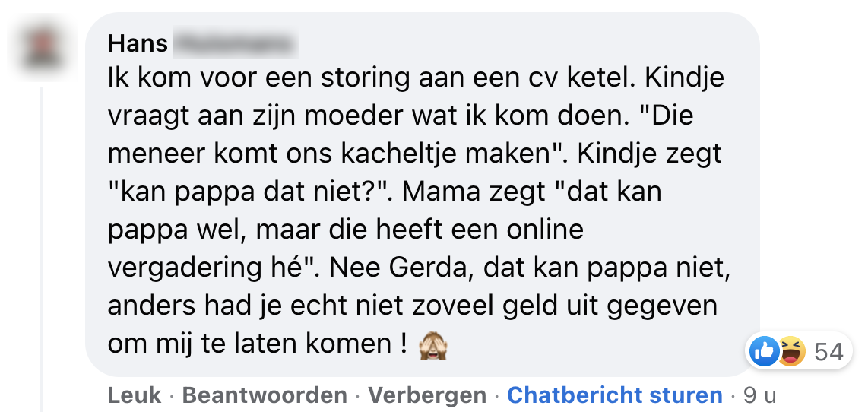This screenshot has height=412, width=868.
Task: Open Hans's profile via his first name
Action: [138, 43]
